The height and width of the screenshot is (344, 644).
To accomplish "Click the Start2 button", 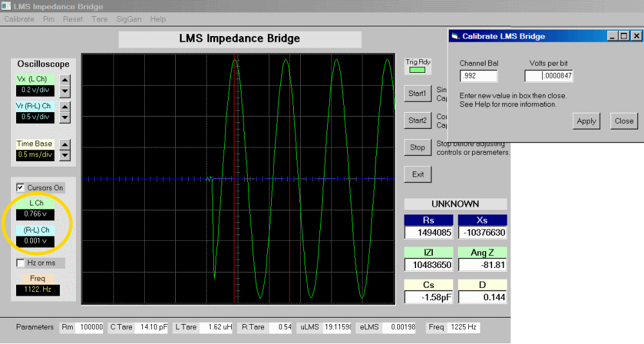I will click(417, 120).
